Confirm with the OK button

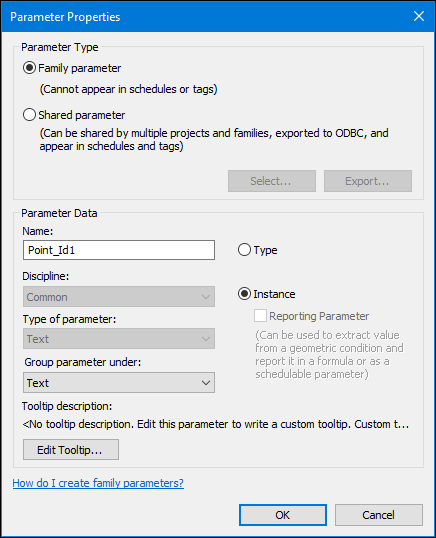point(283,515)
